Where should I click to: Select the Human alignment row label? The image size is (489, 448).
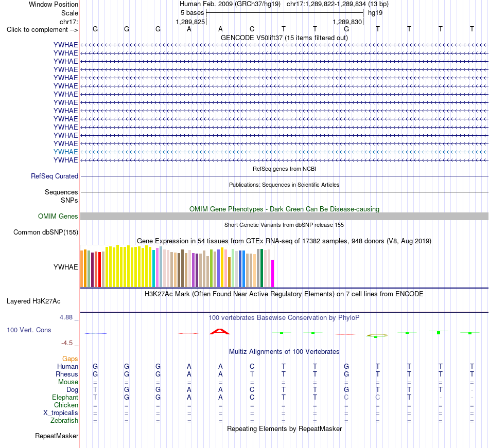click(67, 367)
